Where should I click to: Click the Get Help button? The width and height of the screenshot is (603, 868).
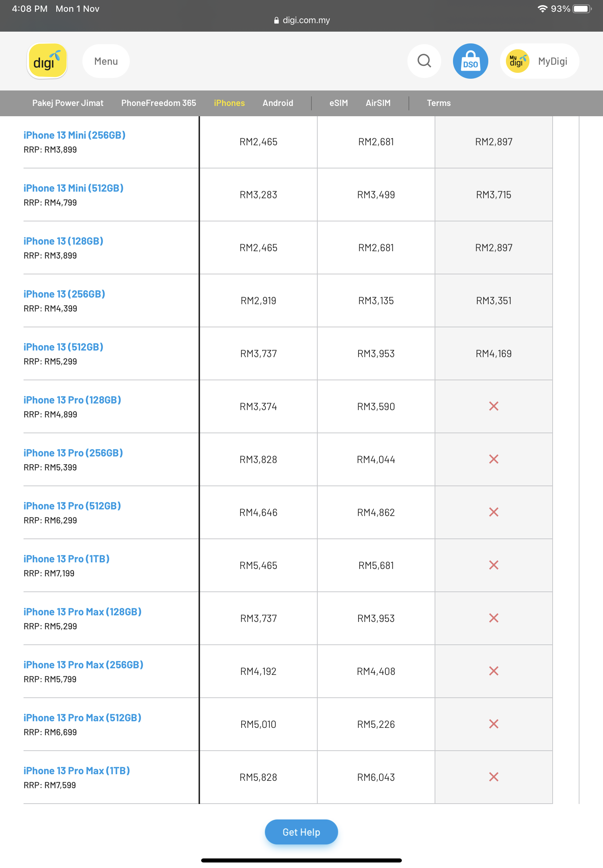[x=301, y=831]
